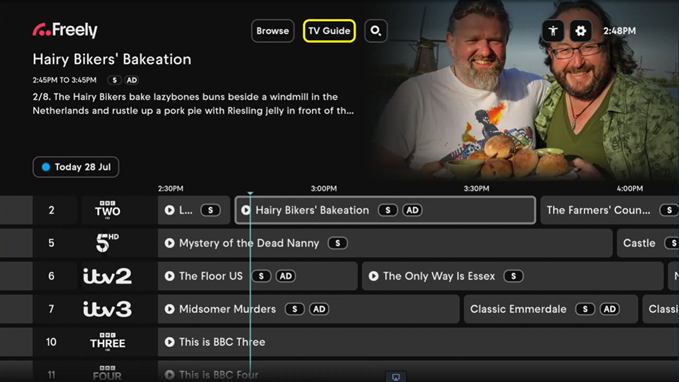Open The Floor US listing
Screen dimensions: 679x382
click(x=258, y=276)
